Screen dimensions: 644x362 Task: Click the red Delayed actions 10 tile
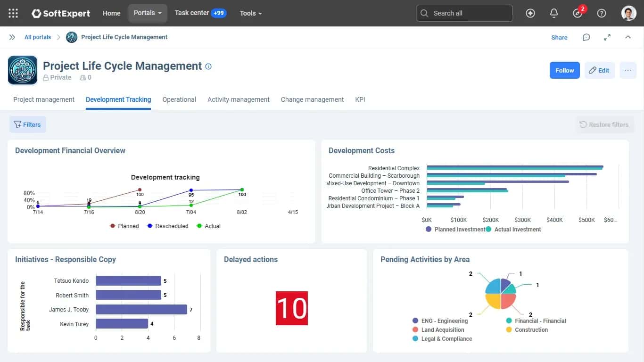coord(292,308)
